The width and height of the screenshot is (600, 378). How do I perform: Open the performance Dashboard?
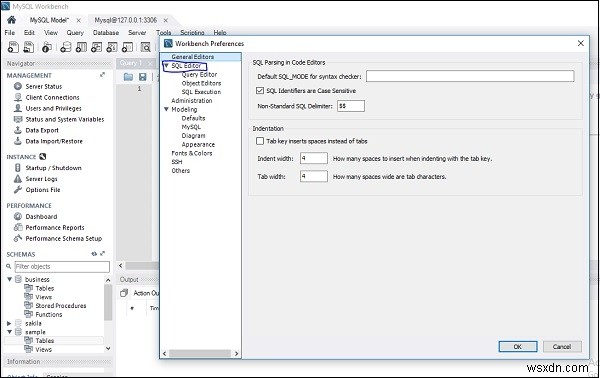pos(41,216)
